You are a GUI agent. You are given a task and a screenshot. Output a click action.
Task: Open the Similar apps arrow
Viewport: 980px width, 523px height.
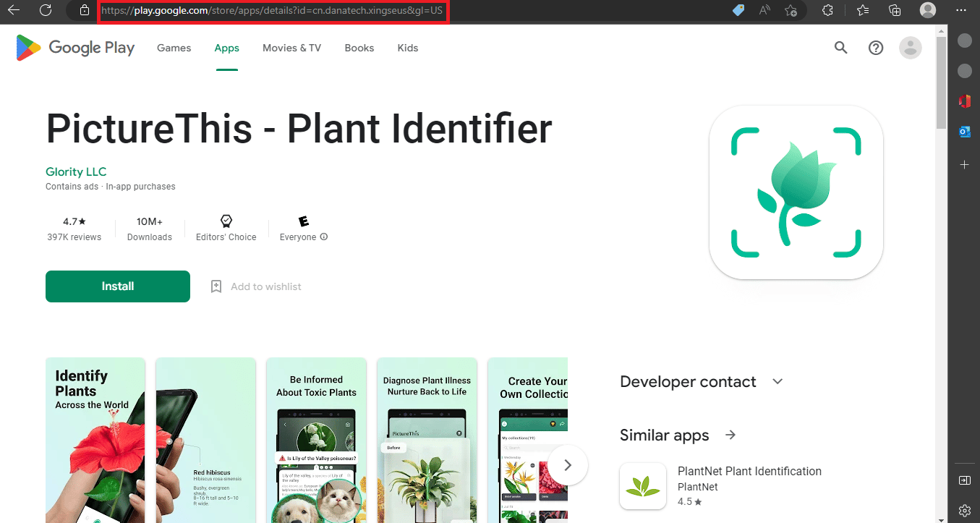point(730,435)
